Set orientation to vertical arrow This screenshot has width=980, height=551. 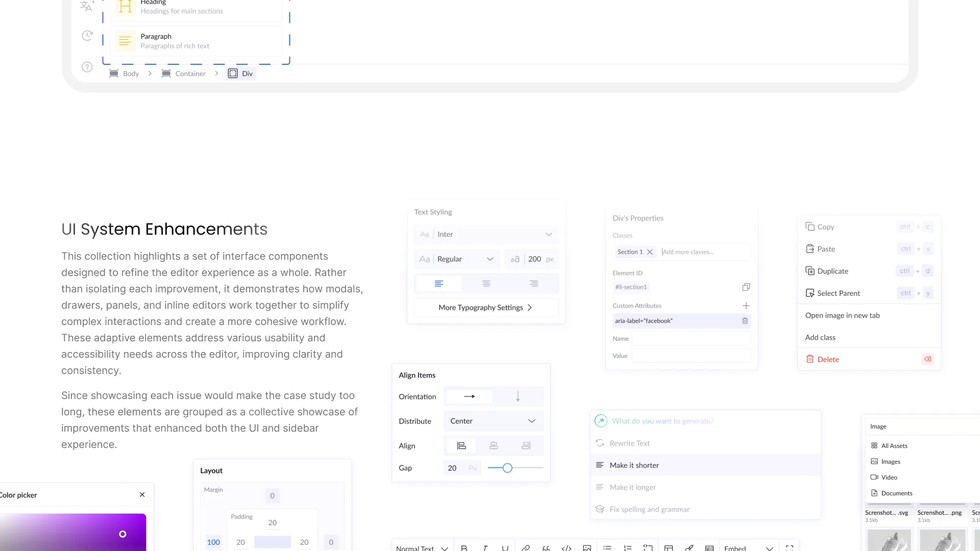(x=518, y=396)
